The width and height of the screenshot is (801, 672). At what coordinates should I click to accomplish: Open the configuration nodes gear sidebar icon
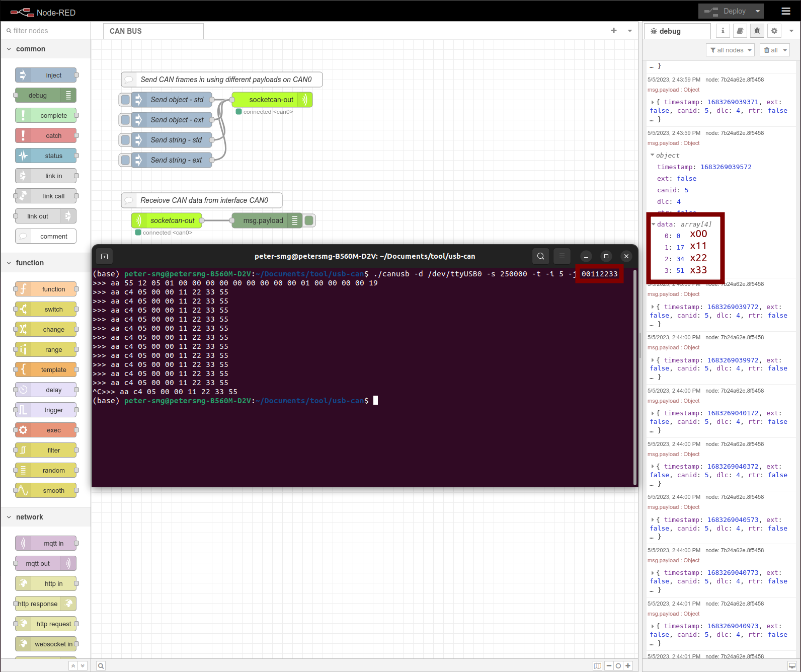774,31
